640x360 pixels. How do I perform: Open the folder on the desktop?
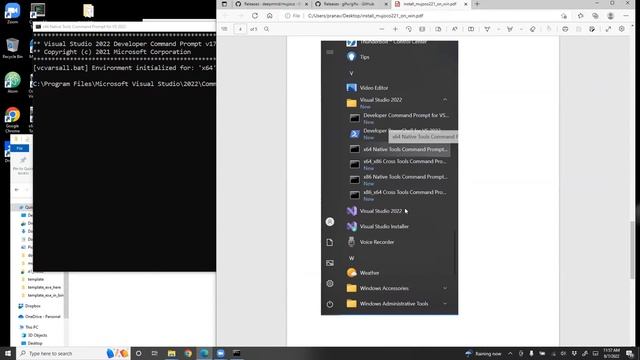[x=88, y=11]
